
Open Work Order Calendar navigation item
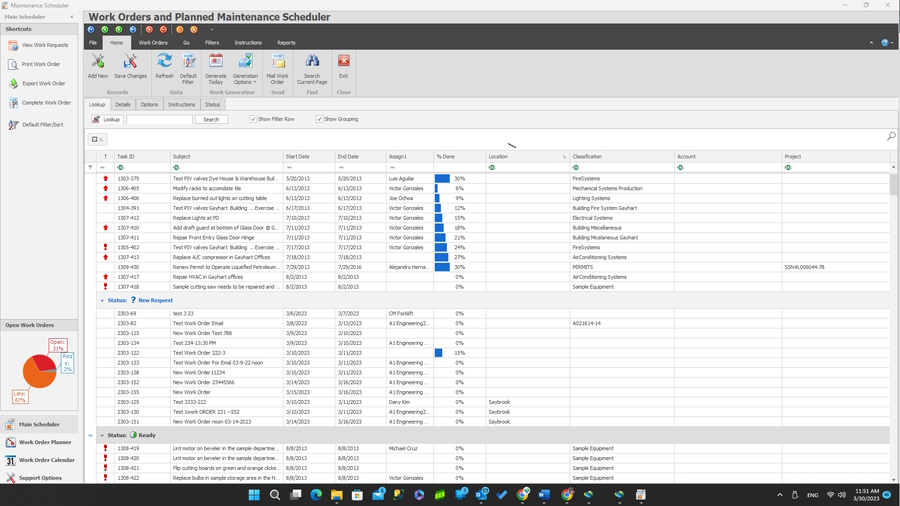click(39, 460)
